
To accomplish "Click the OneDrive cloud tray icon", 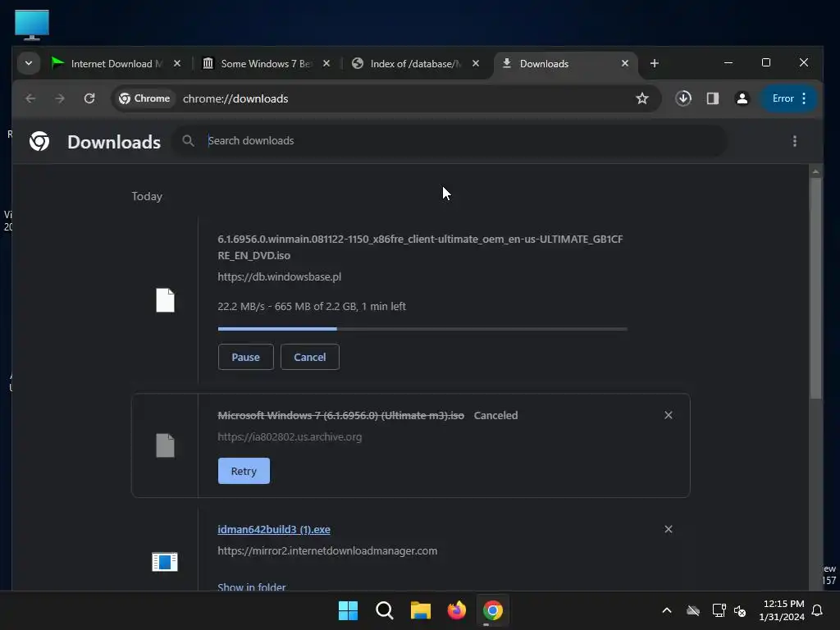I will point(693,610).
